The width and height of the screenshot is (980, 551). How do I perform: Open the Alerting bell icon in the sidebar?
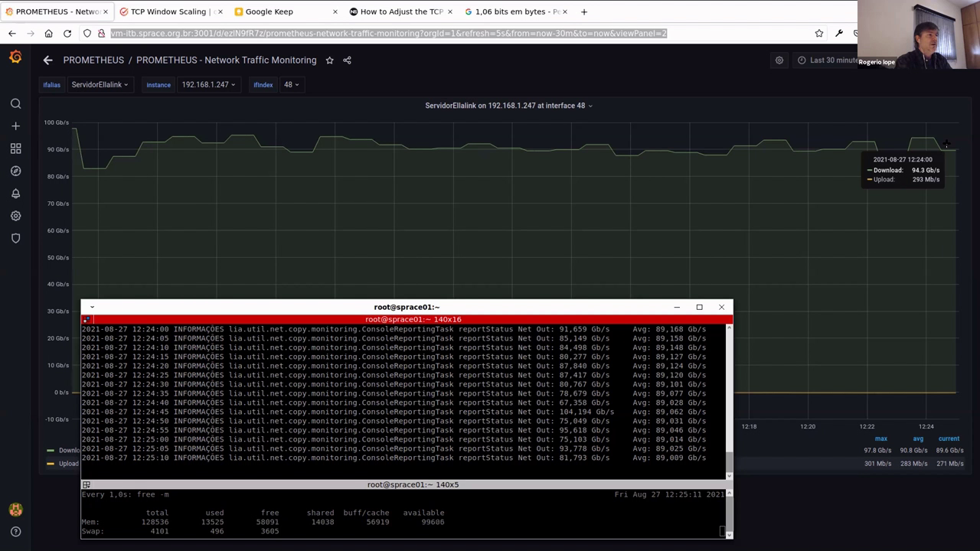pyautogui.click(x=15, y=194)
